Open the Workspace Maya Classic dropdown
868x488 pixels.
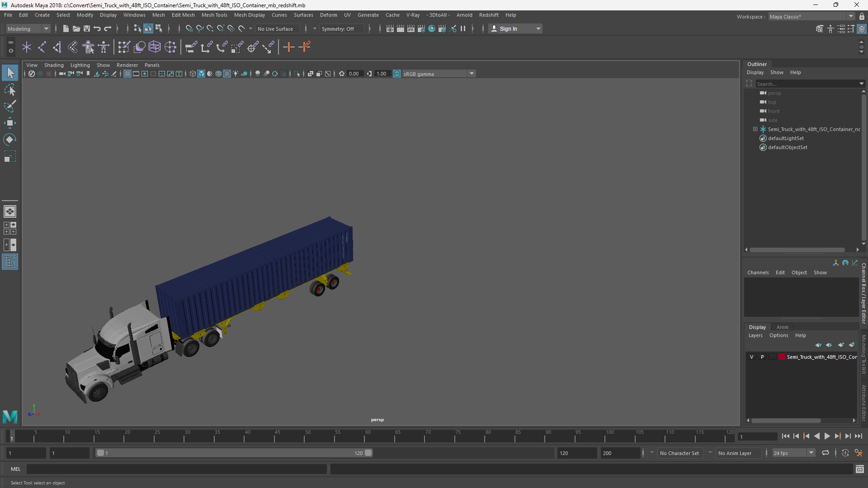pyautogui.click(x=811, y=16)
